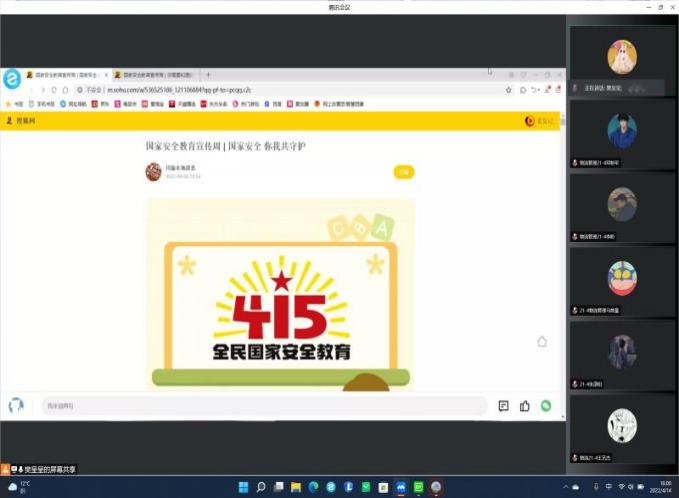Select the top participant video thumbnail
Viewport: 679px width, 498px height.
click(x=622, y=58)
